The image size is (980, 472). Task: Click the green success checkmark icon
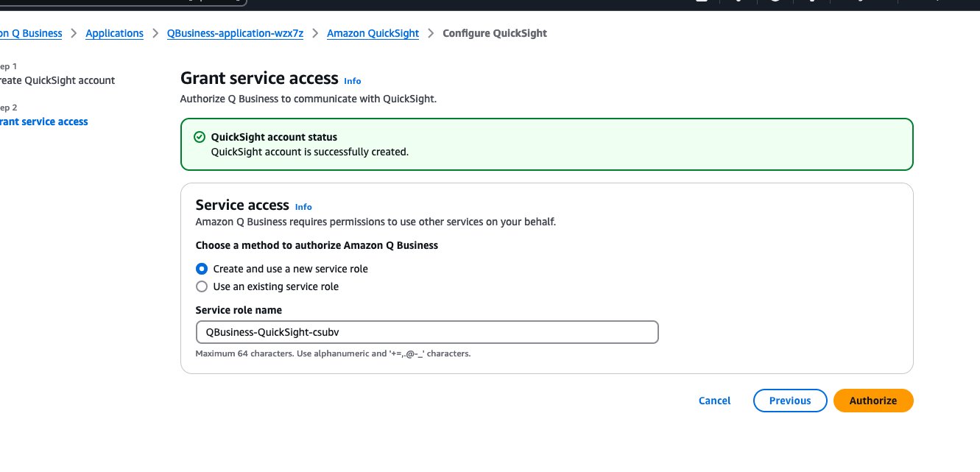pos(199,137)
